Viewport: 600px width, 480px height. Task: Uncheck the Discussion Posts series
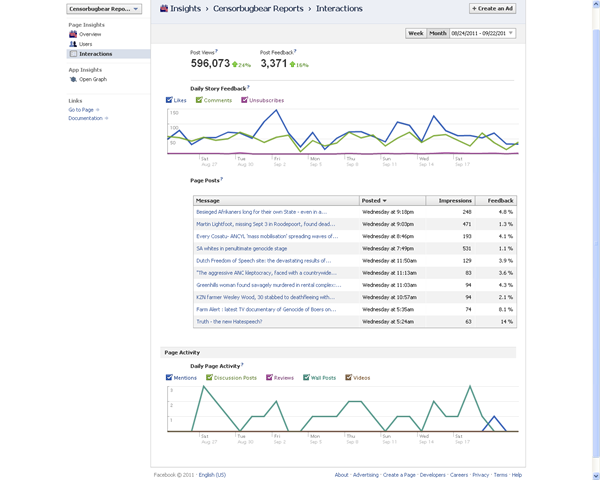tap(209, 377)
